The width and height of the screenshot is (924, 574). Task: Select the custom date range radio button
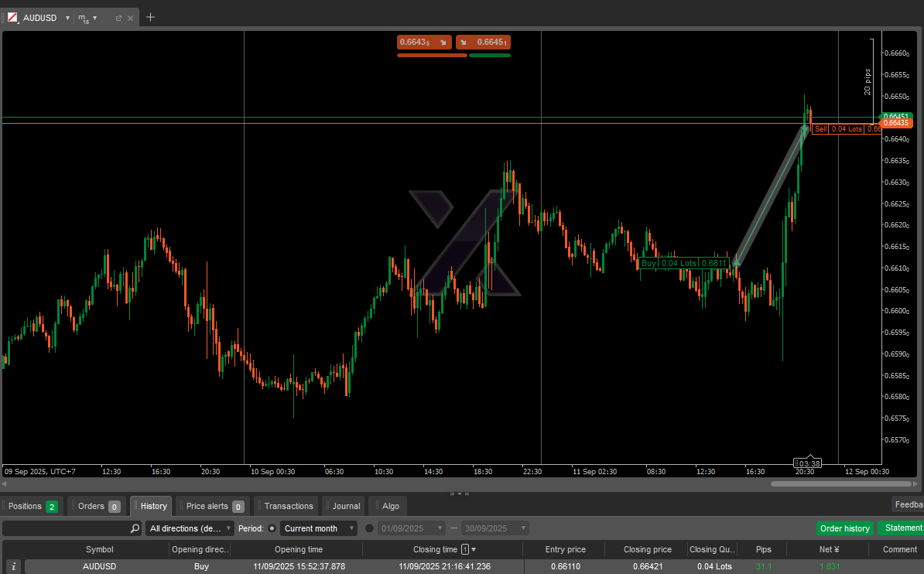coord(369,528)
